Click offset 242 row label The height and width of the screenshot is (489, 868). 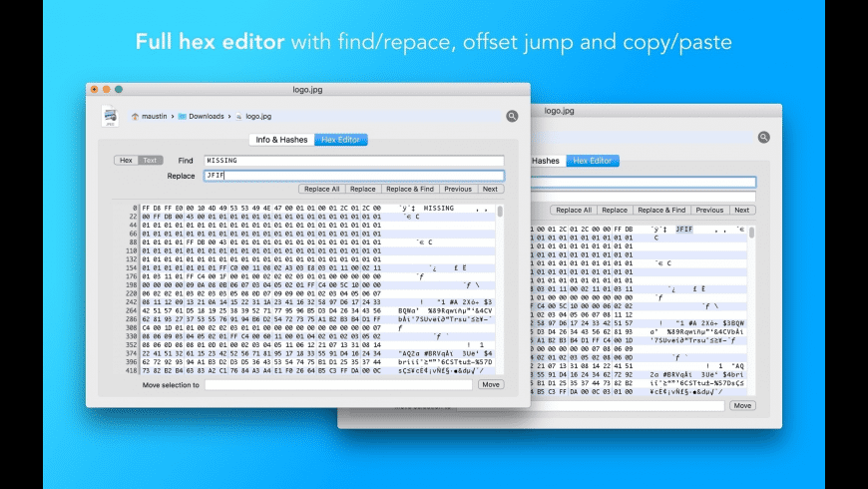131,301
